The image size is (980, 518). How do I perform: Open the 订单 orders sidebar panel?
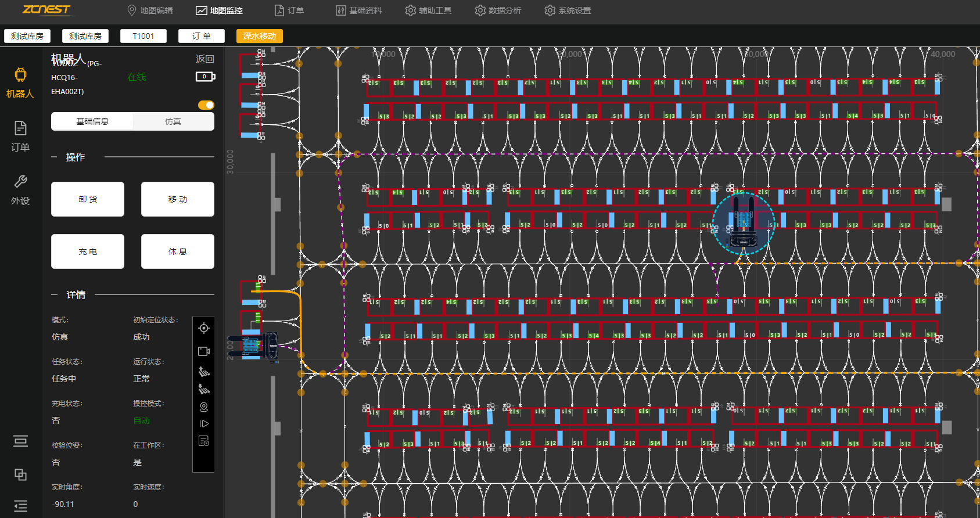pyautogui.click(x=20, y=136)
